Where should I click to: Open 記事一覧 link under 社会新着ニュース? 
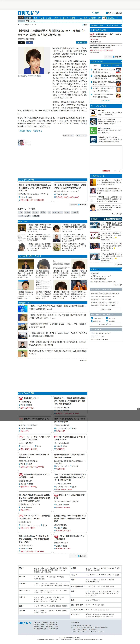coord(83,361)
